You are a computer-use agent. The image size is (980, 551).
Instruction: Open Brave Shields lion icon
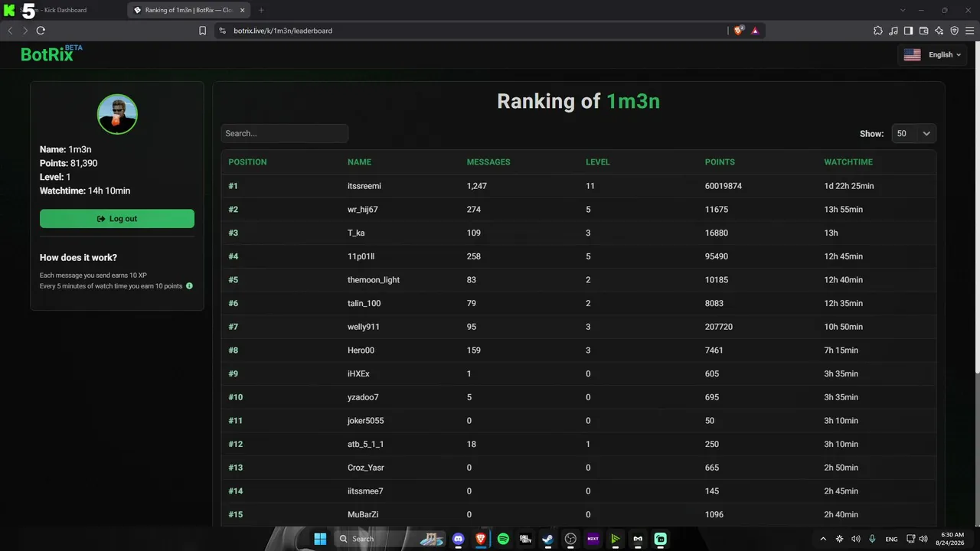[739, 31]
